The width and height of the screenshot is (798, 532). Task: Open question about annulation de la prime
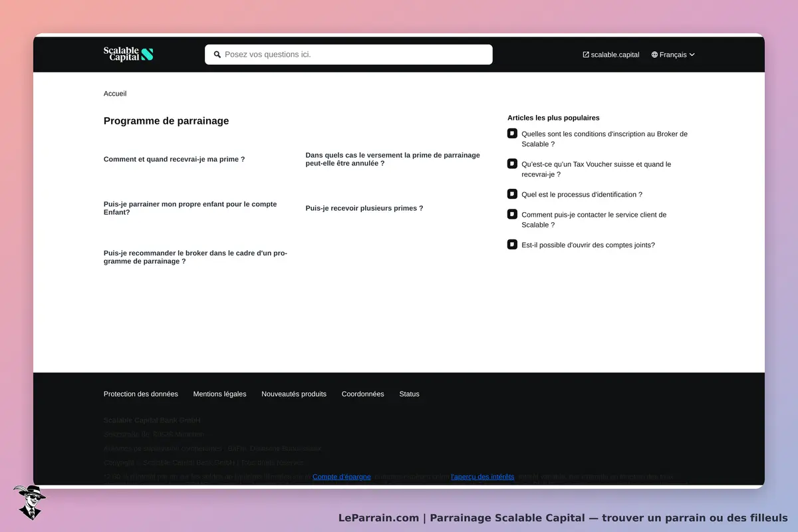pyautogui.click(x=392, y=159)
